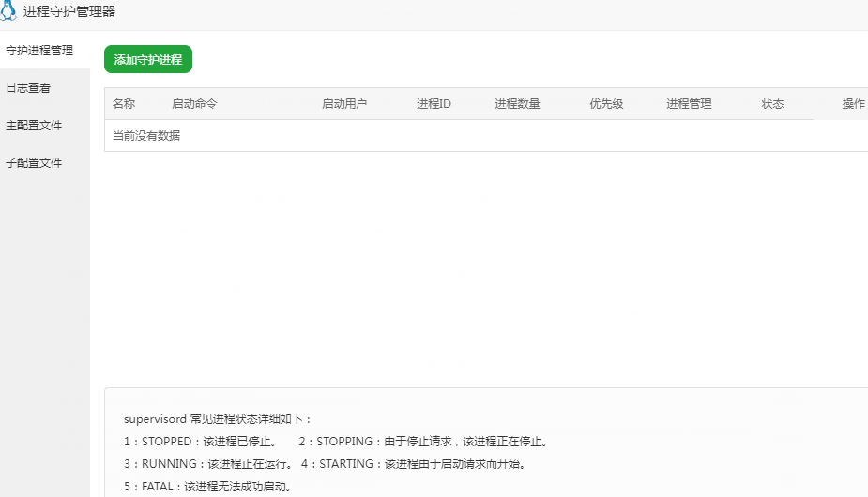Click the 优先级 column header
868x497 pixels.
(x=606, y=103)
